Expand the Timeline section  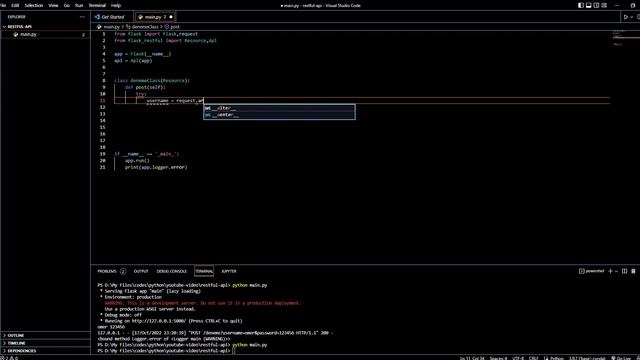(x=45, y=343)
